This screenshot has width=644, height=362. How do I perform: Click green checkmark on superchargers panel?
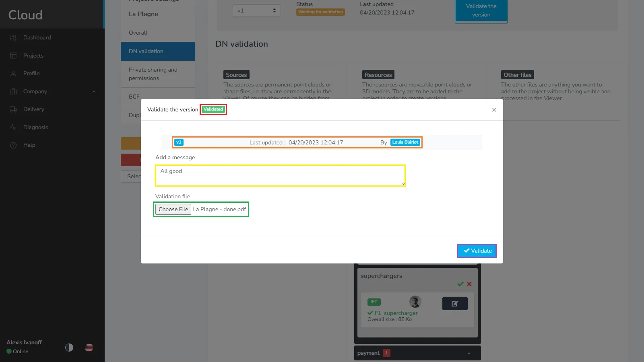click(460, 284)
